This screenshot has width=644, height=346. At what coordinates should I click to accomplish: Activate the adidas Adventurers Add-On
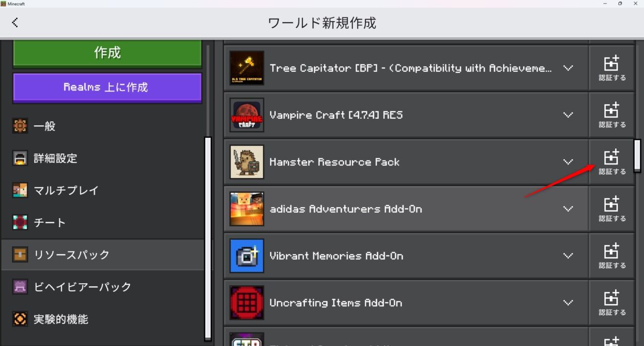coord(612,209)
